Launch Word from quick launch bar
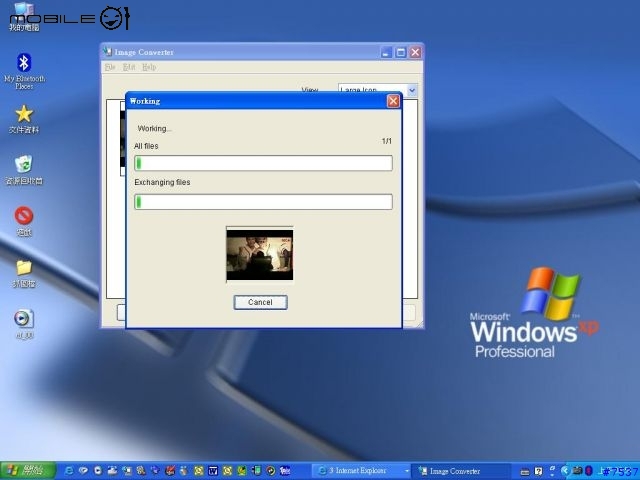The height and width of the screenshot is (480, 640). tap(213, 471)
